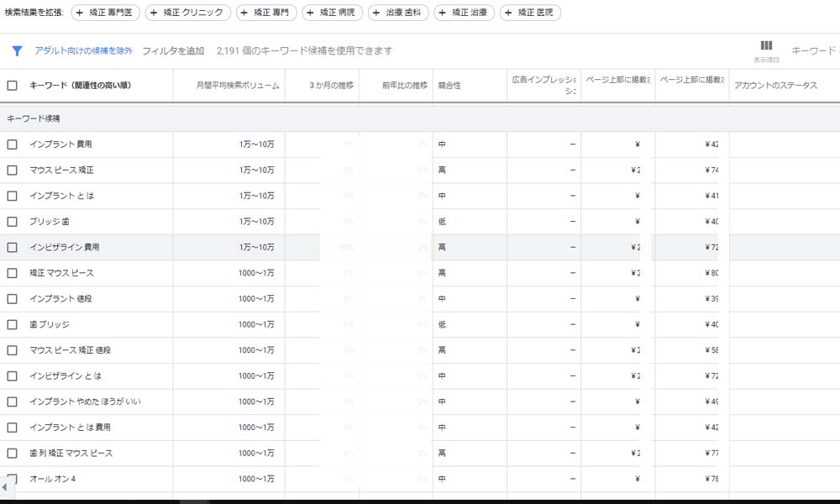Tick the オールオン4 keyword checkbox
The height and width of the screenshot is (504, 840).
coord(12,479)
